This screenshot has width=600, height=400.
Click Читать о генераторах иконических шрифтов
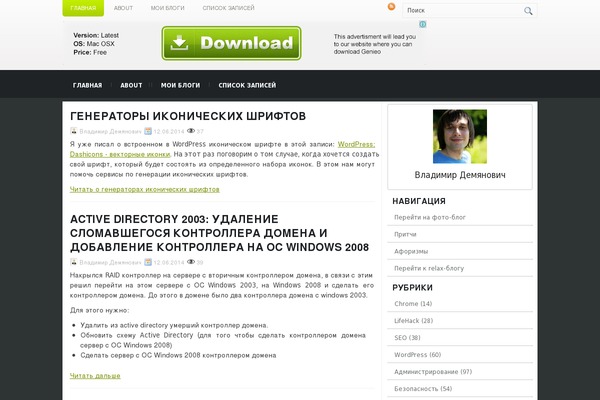pos(145,189)
